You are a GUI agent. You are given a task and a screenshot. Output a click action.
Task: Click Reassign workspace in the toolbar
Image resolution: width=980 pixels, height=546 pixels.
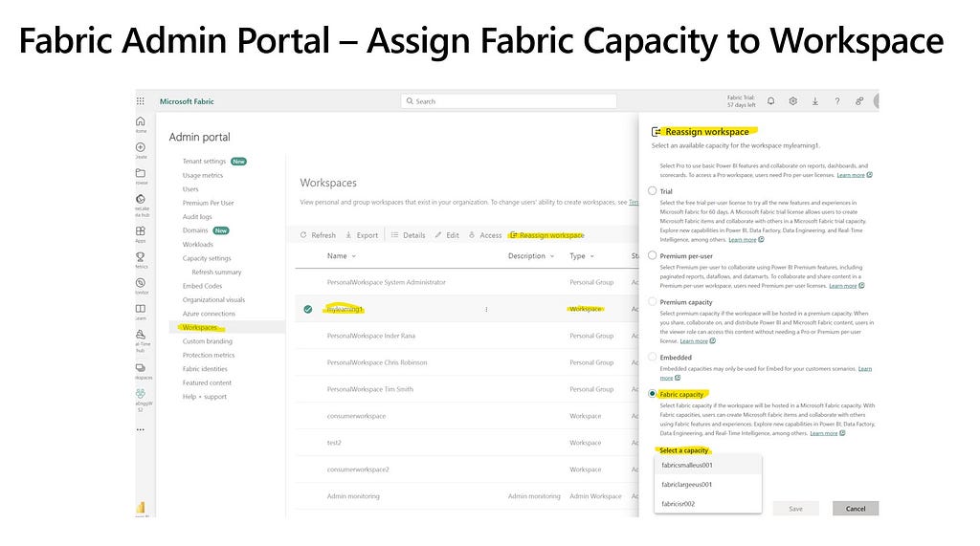(x=546, y=235)
